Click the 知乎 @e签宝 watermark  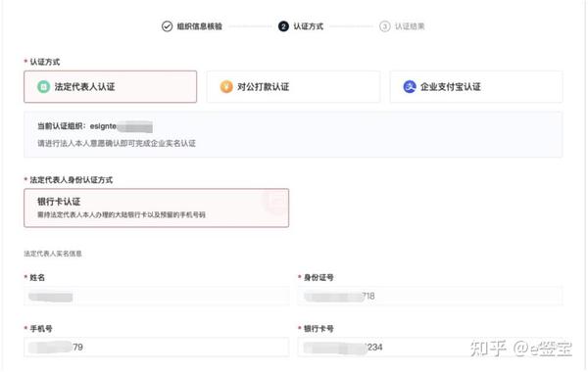521,349
